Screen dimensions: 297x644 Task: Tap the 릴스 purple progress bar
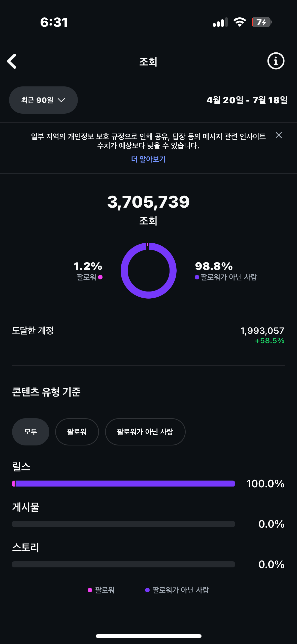tap(123, 484)
